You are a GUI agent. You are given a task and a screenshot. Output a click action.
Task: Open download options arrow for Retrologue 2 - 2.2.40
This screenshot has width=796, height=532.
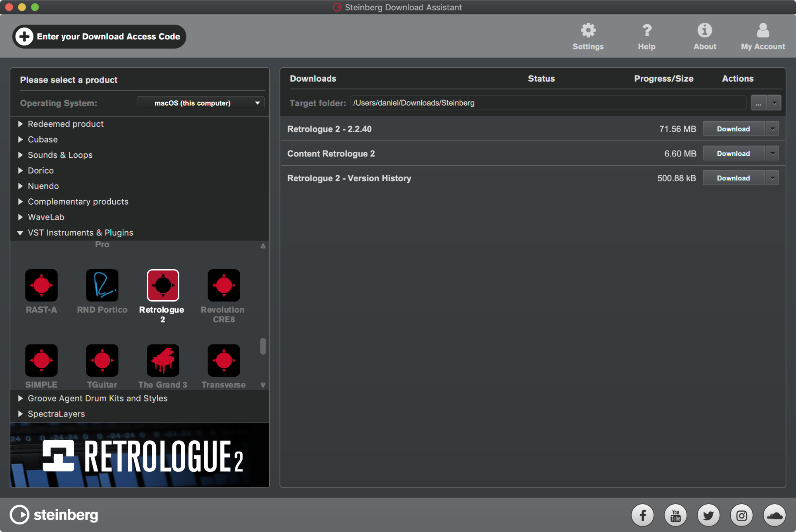[x=772, y=129]
